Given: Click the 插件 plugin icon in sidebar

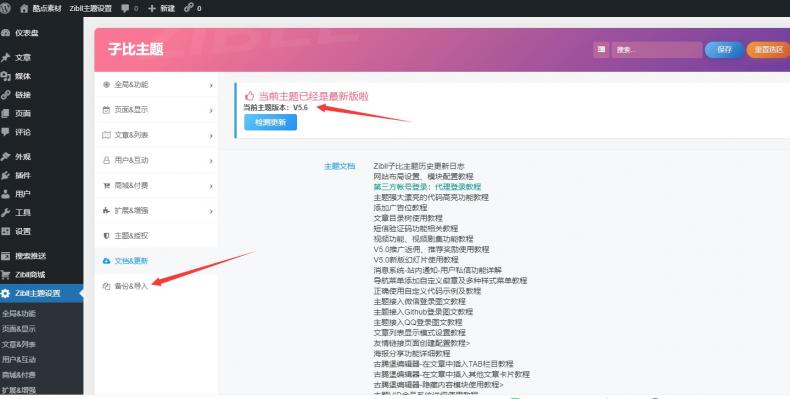Looking at the screenshot, I should [6, 175].
